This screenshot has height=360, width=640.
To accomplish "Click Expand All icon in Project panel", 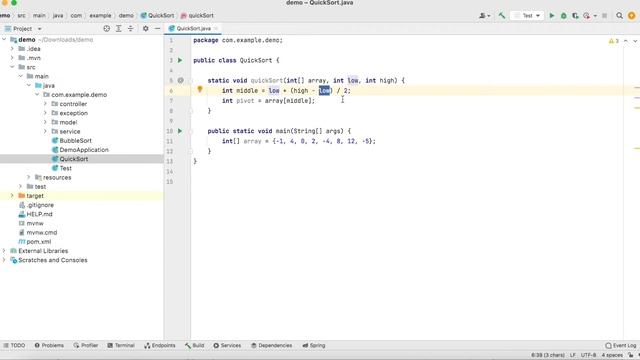I will point(118,29).
